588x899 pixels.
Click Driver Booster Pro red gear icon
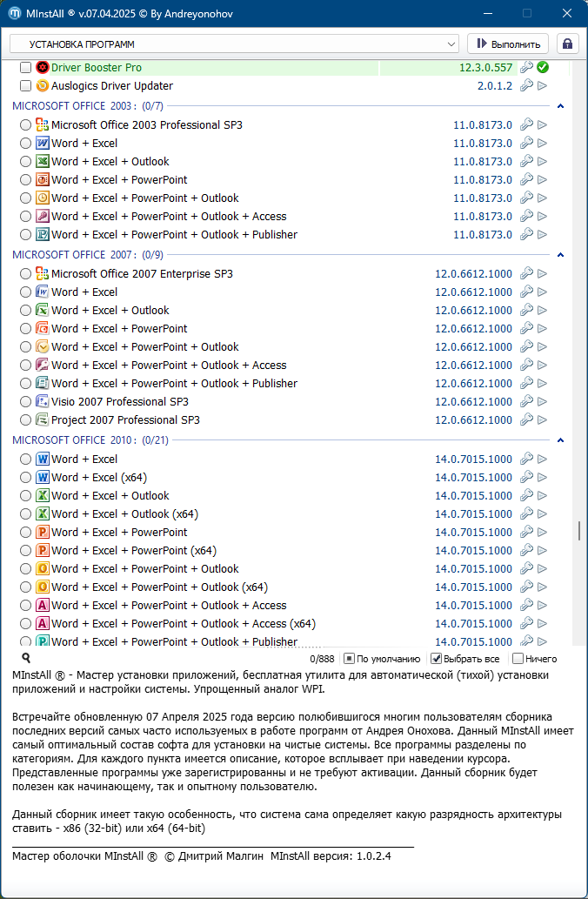tap(43, 68)
